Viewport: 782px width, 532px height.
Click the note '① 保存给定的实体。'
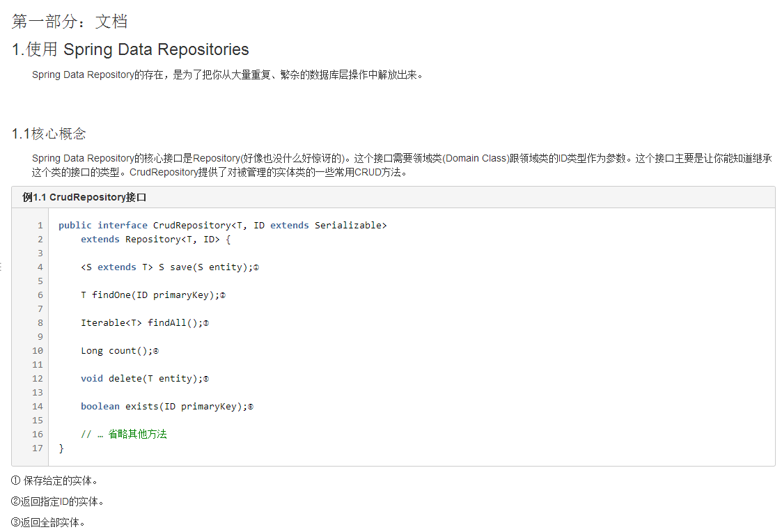pyautogui.click(x=54, y=481)
